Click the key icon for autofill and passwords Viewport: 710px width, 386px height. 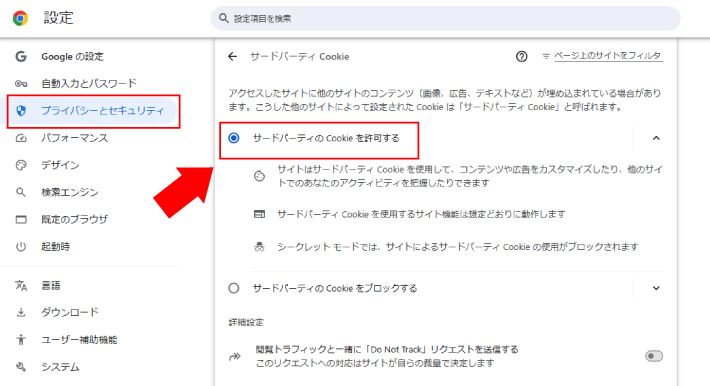coord(21,84)
